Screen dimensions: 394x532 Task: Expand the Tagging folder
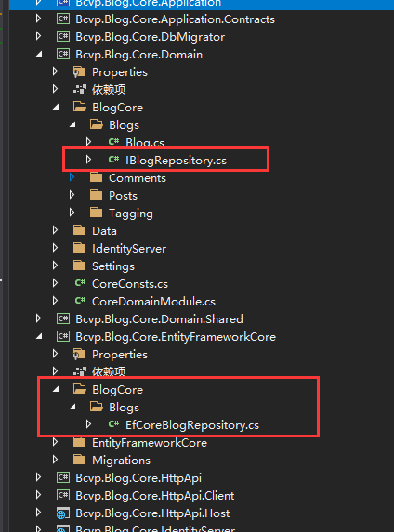coord(72,213)
